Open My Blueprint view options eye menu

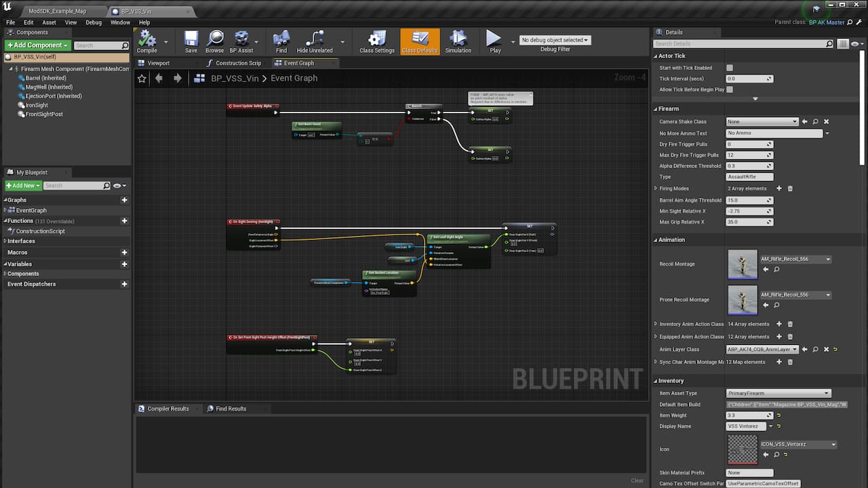click(x=119, y=186)
